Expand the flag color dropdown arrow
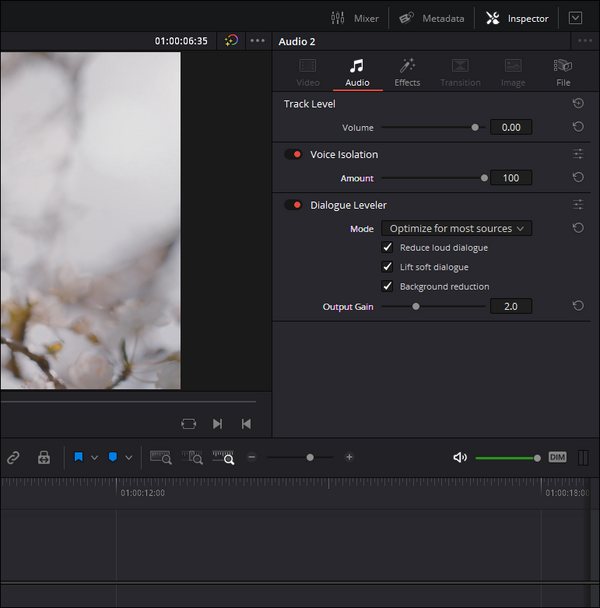 95,457
